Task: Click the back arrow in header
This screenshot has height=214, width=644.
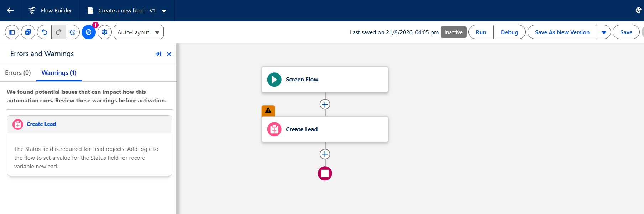Action: click(x=10, y=10)
